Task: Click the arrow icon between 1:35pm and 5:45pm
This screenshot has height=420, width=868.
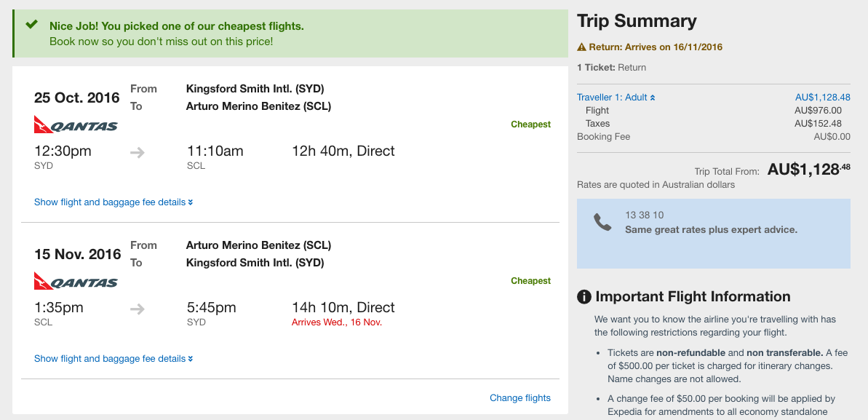Action: coord(138,309)
